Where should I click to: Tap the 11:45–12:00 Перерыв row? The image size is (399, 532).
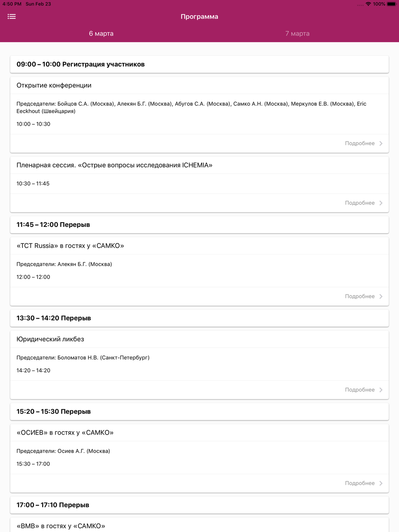click(x=199, y=225)
